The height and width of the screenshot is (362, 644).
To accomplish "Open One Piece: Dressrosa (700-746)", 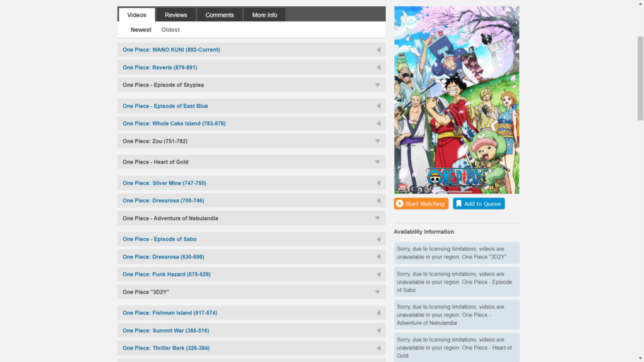I will point(163,200).
